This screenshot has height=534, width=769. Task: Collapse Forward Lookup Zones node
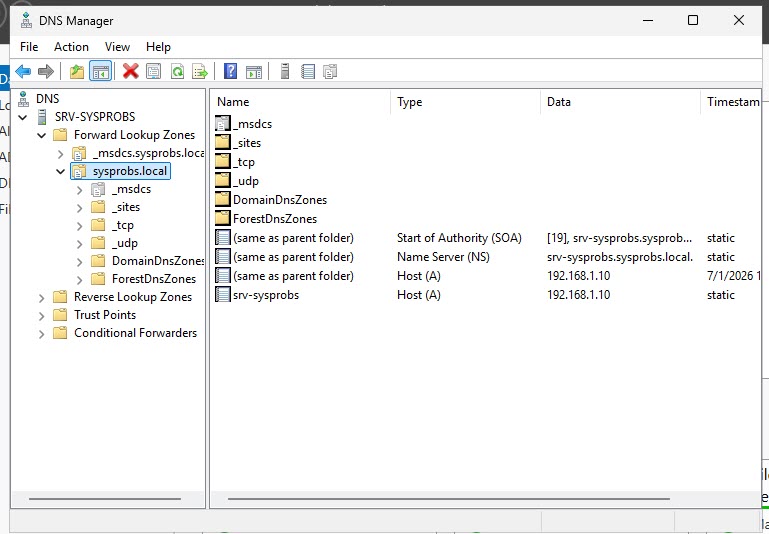(x=42, y=135)
